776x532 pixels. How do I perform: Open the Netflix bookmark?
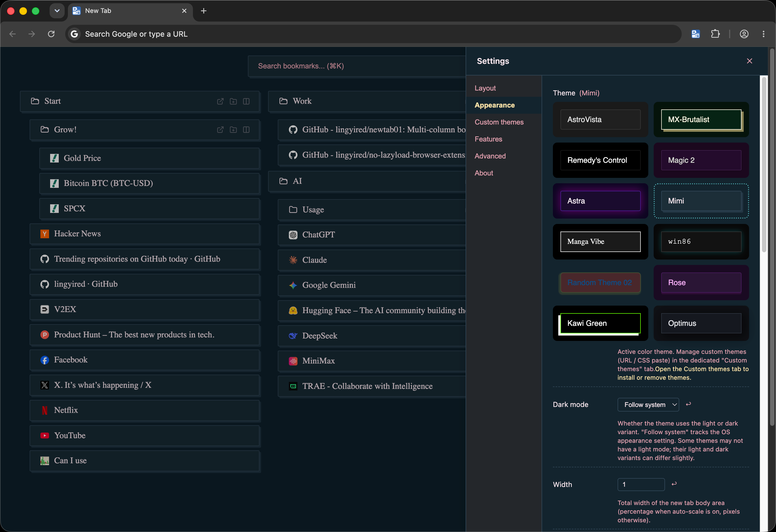[x=145, y=410]
